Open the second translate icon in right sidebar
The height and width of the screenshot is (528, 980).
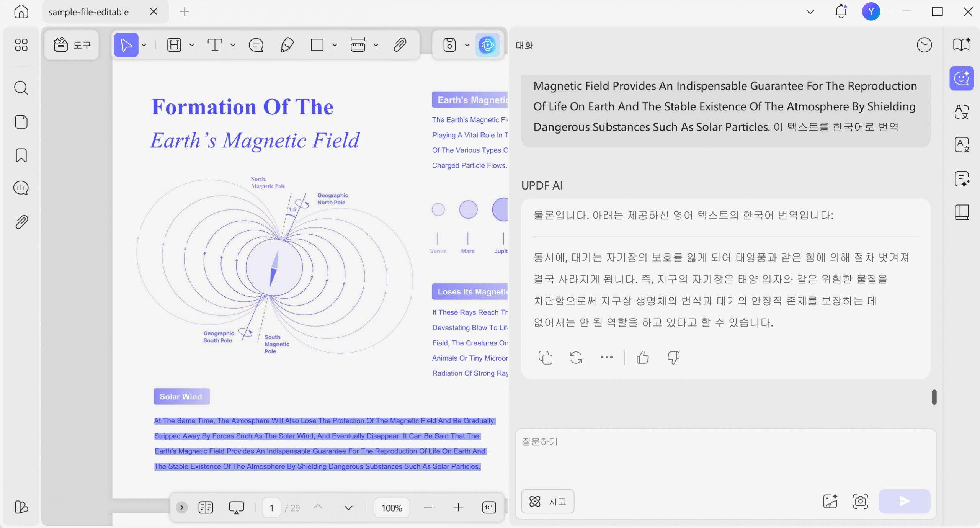coord(961,145)
